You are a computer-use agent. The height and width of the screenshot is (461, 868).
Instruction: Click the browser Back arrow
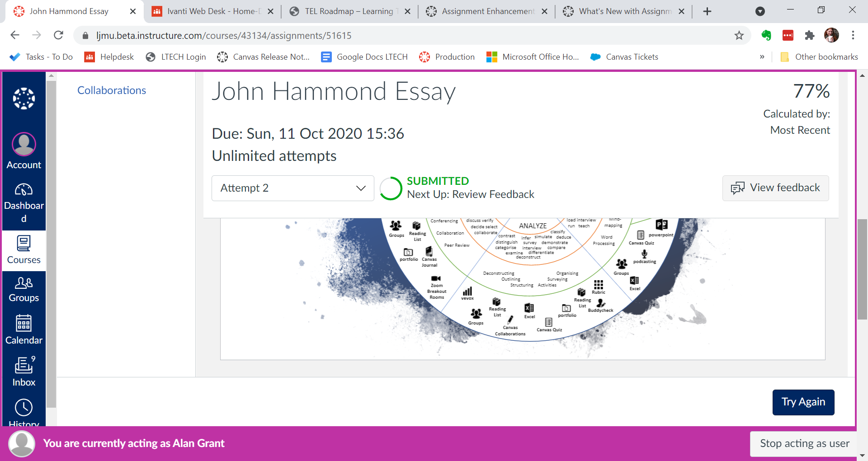tap(15, 35)
